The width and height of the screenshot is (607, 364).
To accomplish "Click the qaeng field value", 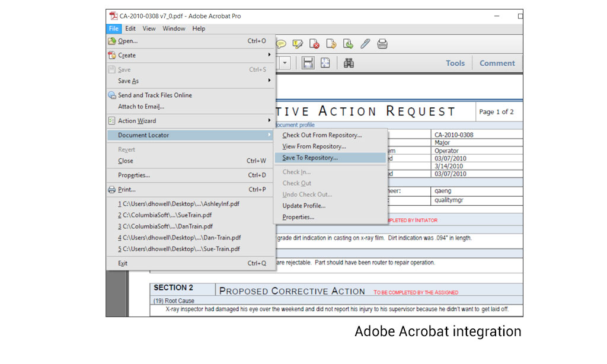I will (443, 190).
